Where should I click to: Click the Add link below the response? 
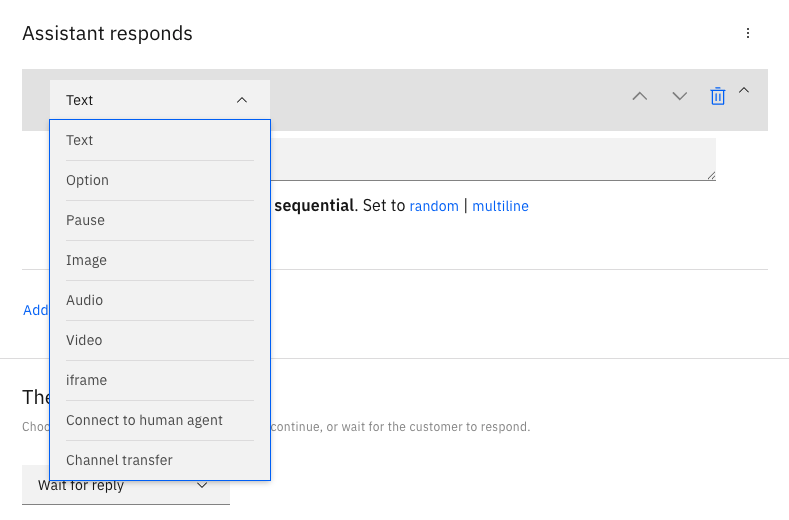coord(36,310)
